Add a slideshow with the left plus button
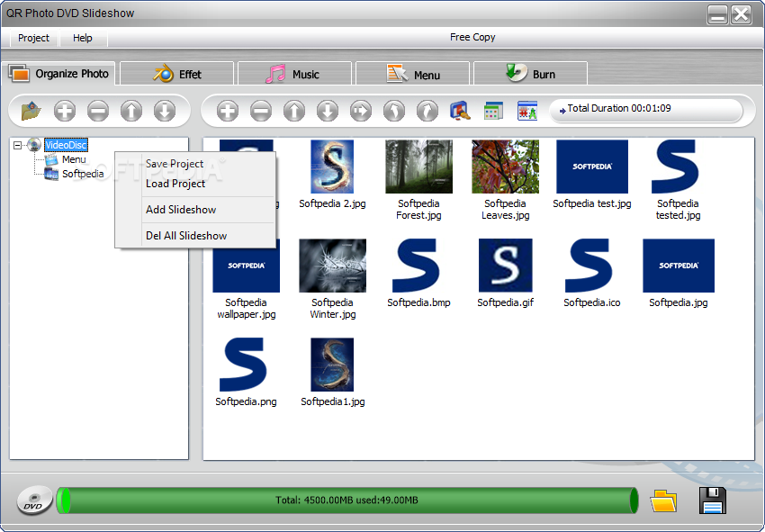 tap(65, 111)
